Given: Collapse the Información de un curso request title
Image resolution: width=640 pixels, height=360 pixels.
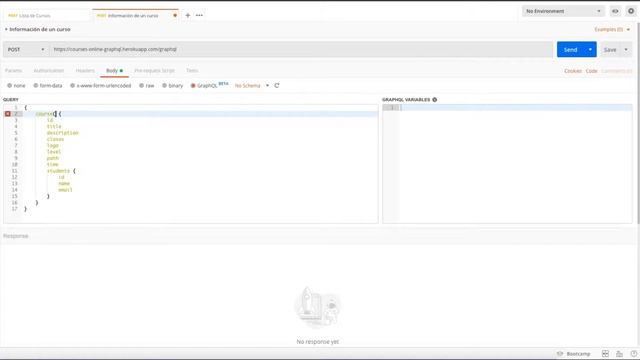Looking at the screenshot, I should 6,29.
